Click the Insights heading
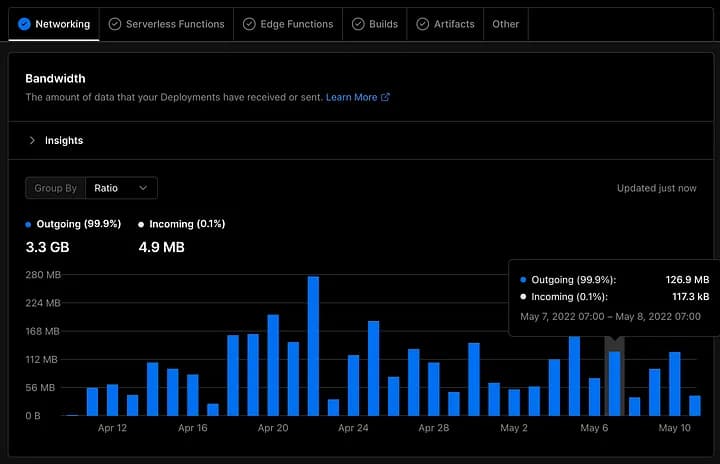Screen dimensions: 720x464 point(64,140)
